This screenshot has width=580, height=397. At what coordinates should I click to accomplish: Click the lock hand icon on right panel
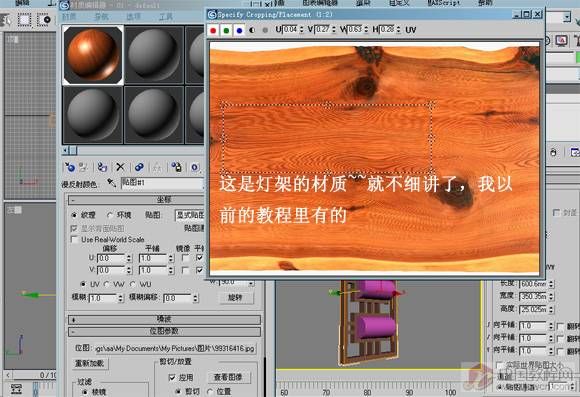click(553, 152)
